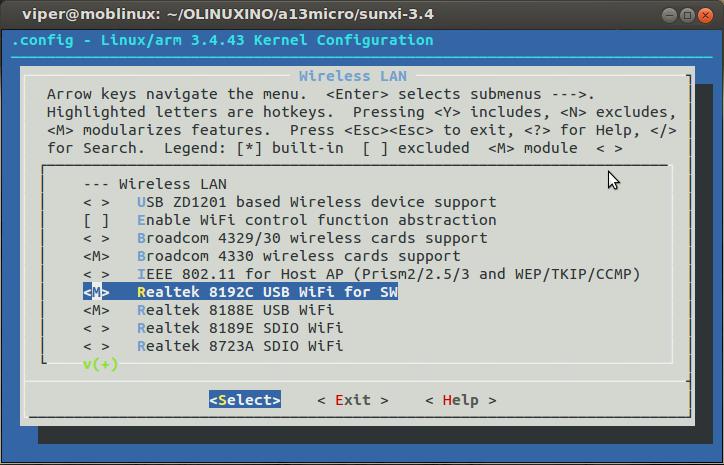Viewport: 724px width, 465px height.
Task: Activate the highlighted Select button
Action: point(245,400)
